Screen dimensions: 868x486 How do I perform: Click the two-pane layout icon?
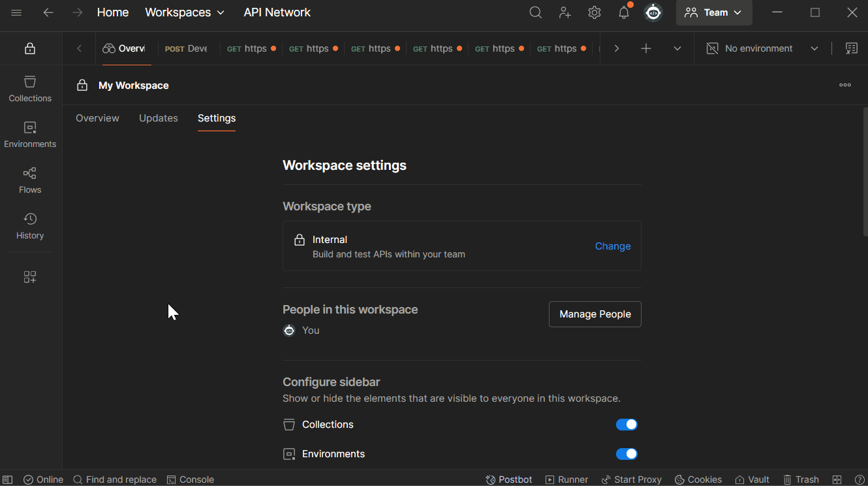837,479
